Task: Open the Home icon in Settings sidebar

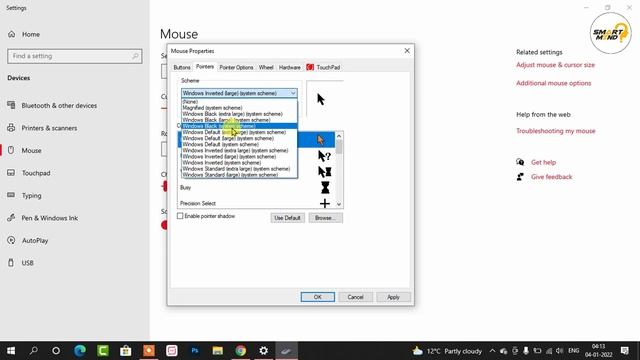Action: click(x=11, y=34)
